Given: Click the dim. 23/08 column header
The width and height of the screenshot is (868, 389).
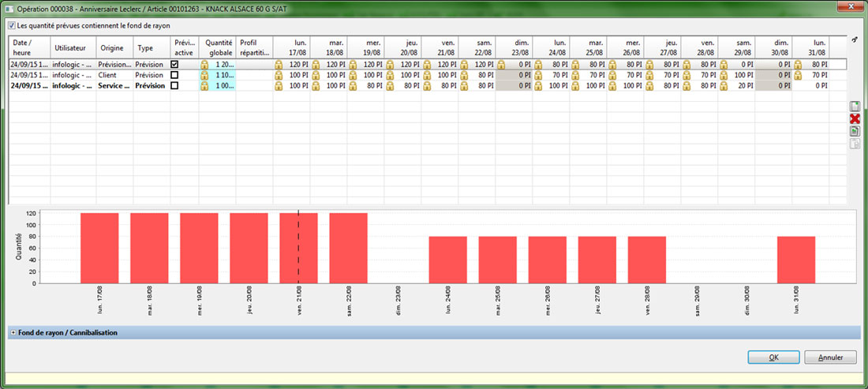Looking at the screenshot, I should tap(514, 47).
